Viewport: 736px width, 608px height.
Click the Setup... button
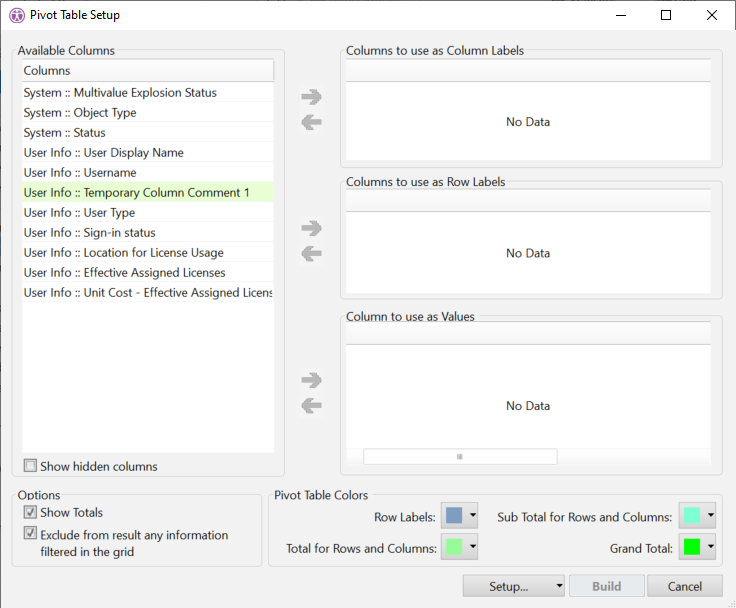(507, 586)
